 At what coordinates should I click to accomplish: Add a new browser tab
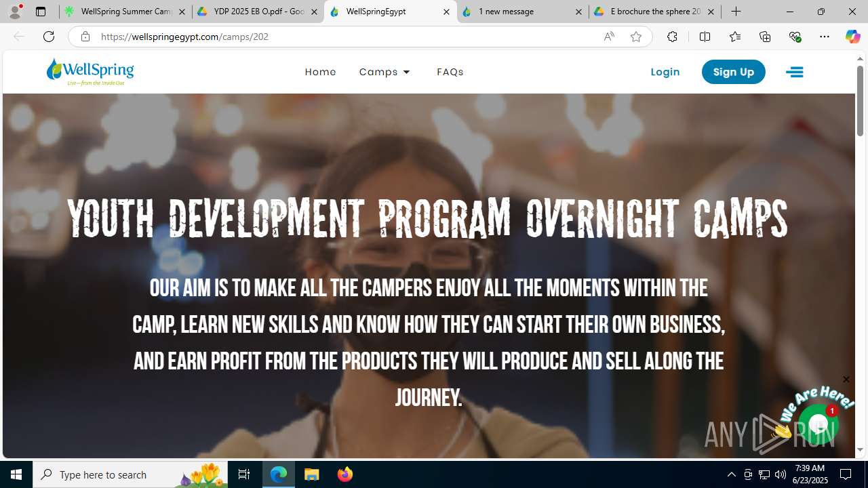point(736,12)
